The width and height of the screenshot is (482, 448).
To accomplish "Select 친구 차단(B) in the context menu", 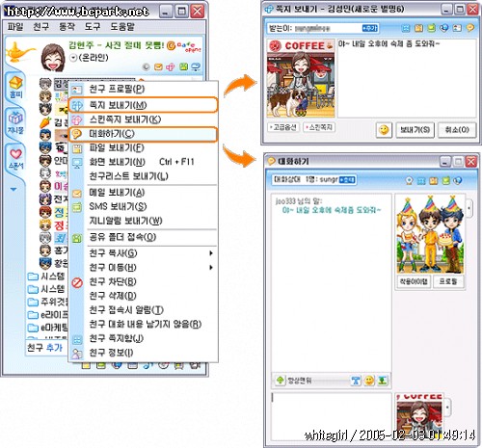I will pyautogui.click(x=143, y=281).
